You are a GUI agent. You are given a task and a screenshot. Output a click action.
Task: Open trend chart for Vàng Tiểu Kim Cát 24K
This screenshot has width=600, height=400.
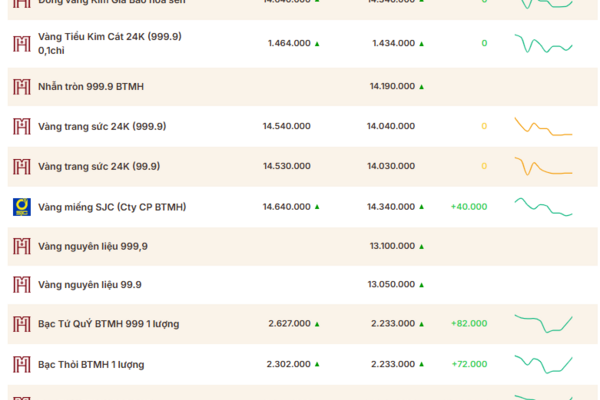(543, 44)
